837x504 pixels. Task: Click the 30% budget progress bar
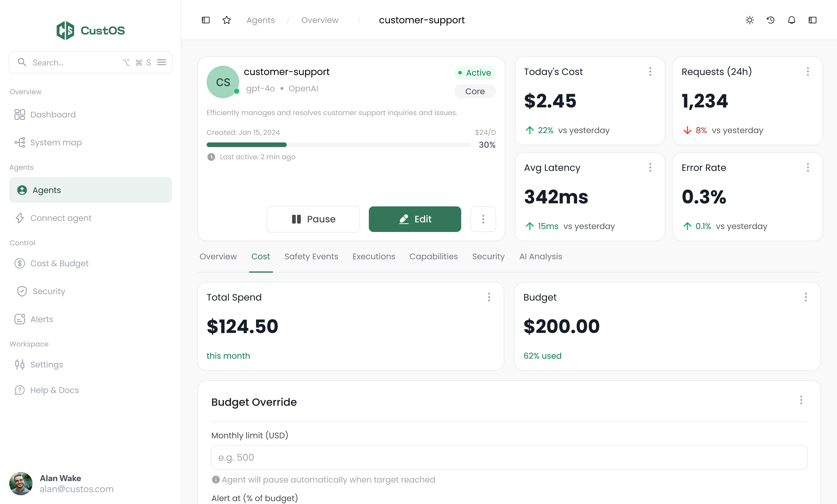point(339,145)
